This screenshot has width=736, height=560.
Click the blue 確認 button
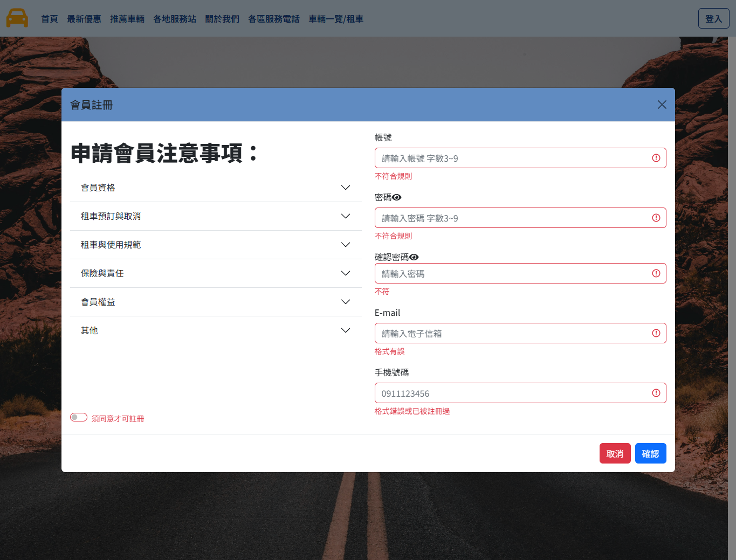[x=650, y=453]
